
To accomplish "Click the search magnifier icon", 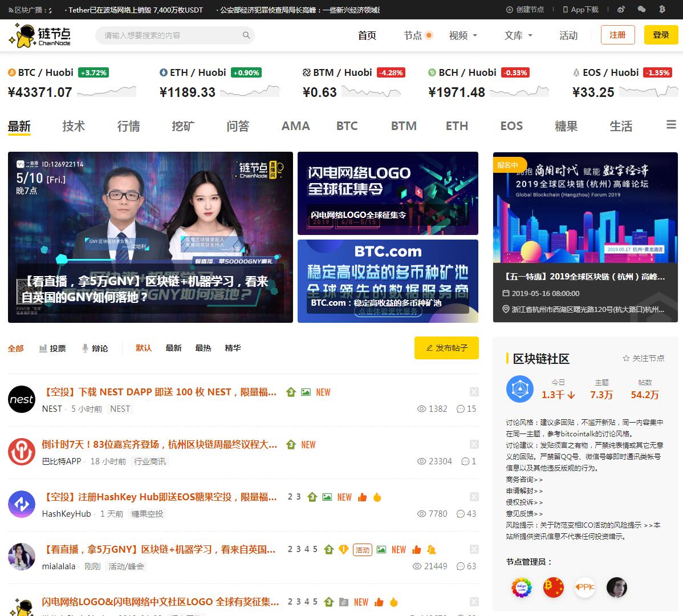I will pos(246,35).
